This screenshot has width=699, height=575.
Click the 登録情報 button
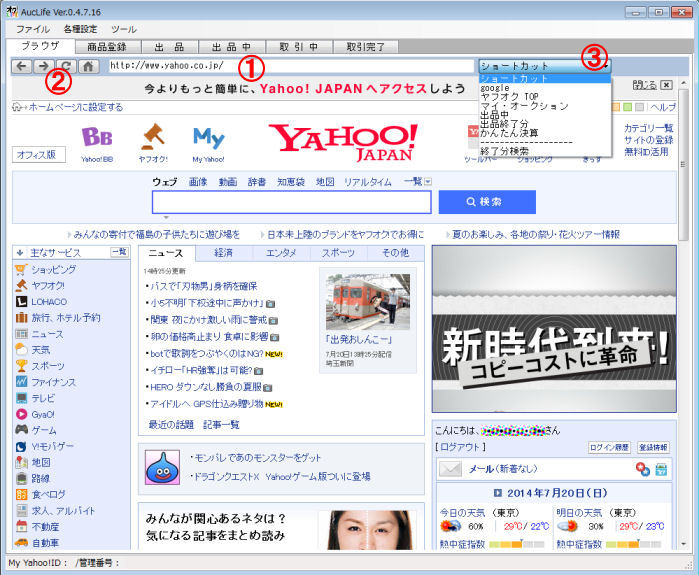click(653, 447)
